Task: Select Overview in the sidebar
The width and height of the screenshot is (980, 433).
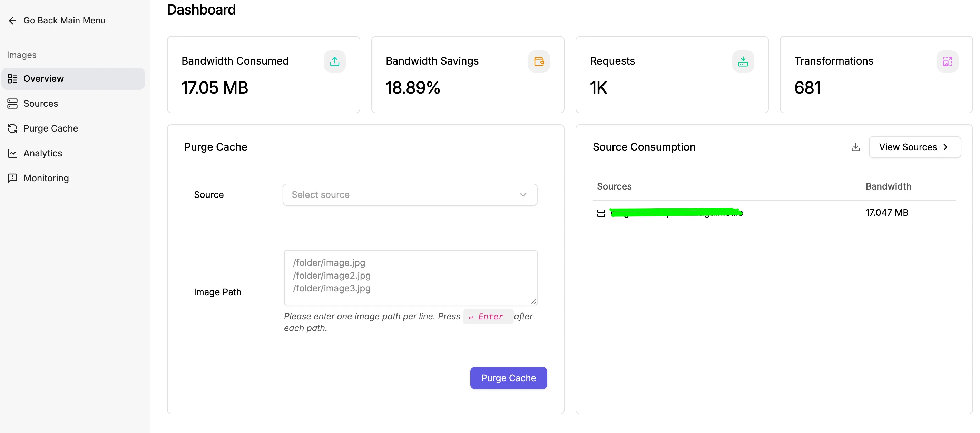Action: [x=73, y=79]
